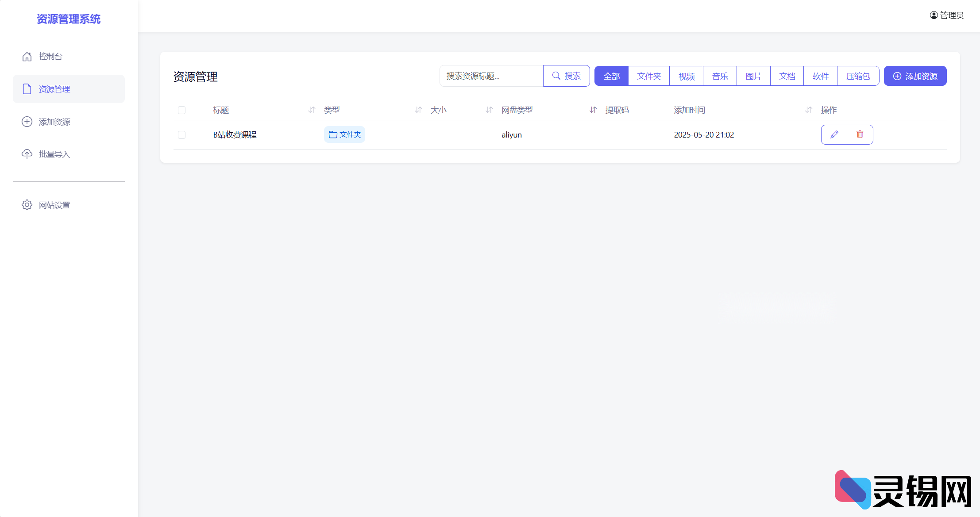Viewport: 980px width, 517px height.
Task: Click the pencil edit icon for B站收费课程
Action: click(834, 134)
